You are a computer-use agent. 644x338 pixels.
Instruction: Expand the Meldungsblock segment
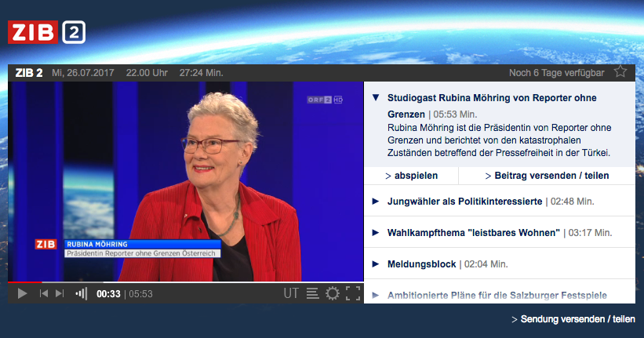point(376,263)
